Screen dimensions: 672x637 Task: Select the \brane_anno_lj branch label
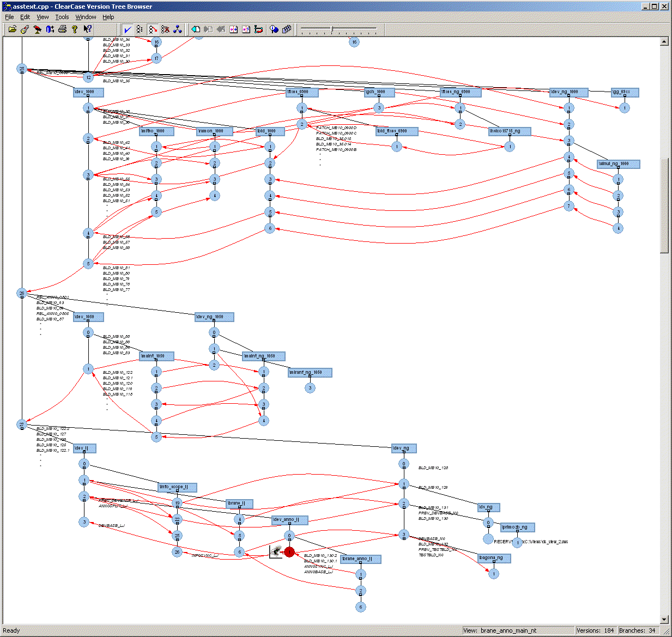[360, 559]
